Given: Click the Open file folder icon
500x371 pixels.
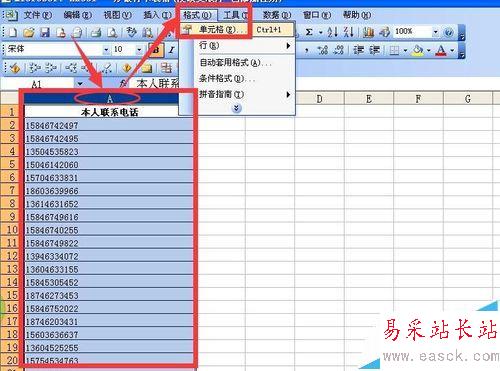Looking at the screenshot, I should click(29, 32).
